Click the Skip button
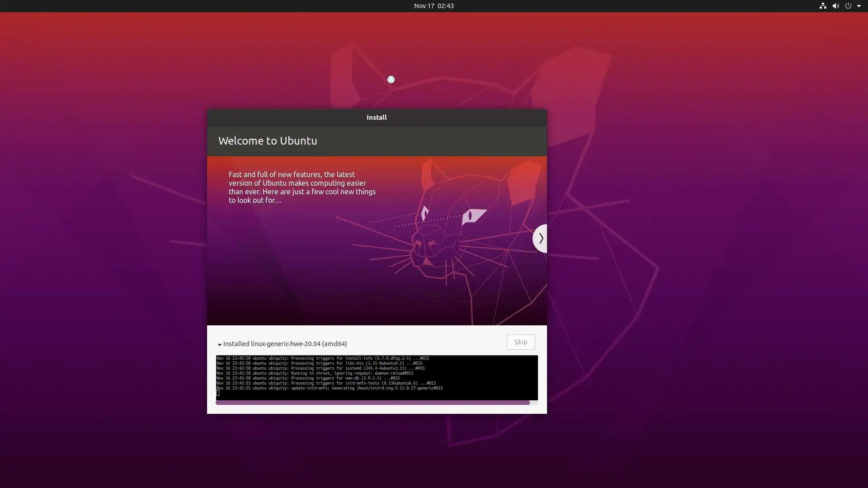Image resolution: width=868 pixels, height=488 pixels. (x=520, y=342)
